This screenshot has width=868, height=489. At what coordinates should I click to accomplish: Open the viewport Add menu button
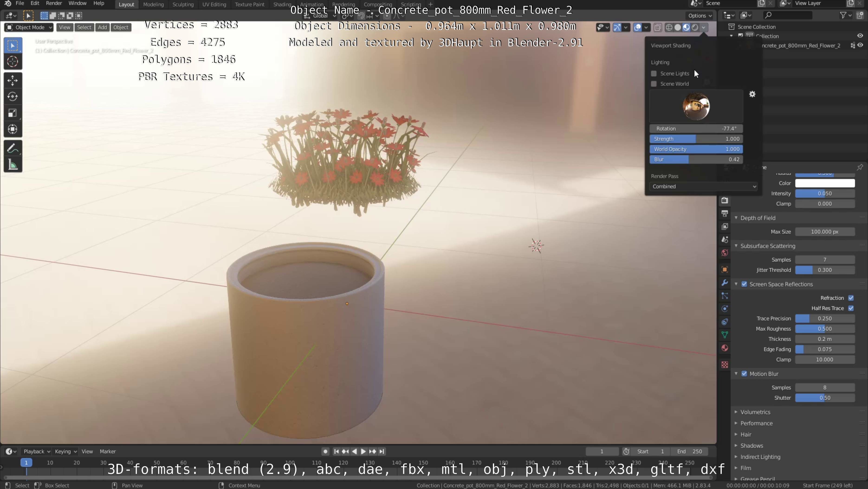[102, 28]
